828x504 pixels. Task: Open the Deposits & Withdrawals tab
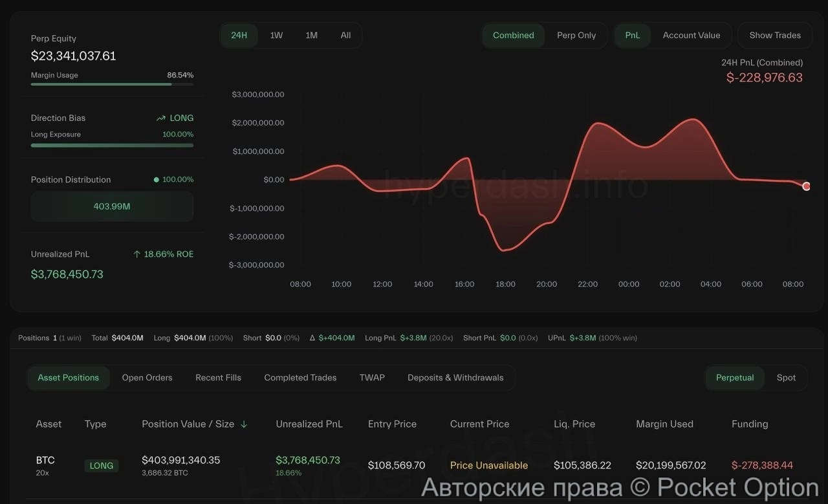[455, 377]
